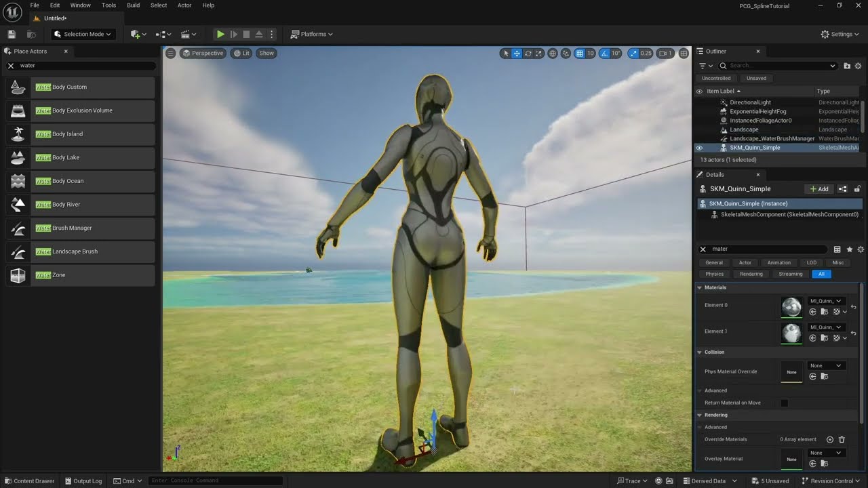Save the current level with the floppy disk icon
Viewport: 868px width, 488px height.
tap(12, 34)
